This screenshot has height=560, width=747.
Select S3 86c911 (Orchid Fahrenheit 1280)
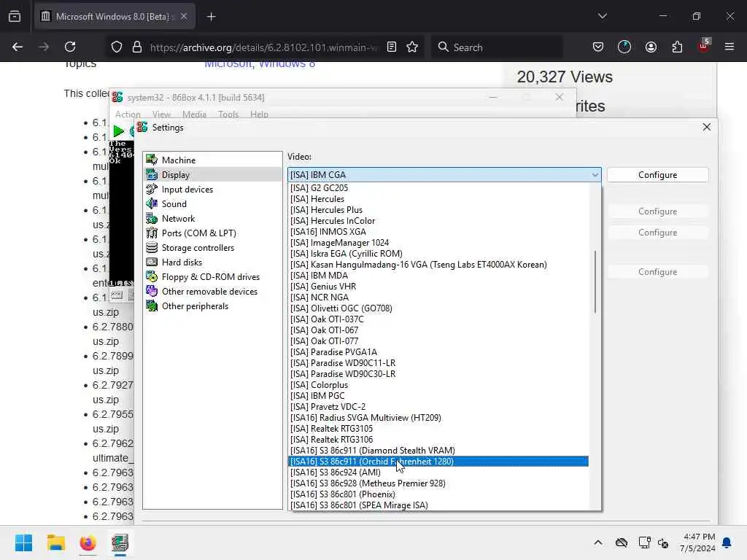(x=438, y=462)
